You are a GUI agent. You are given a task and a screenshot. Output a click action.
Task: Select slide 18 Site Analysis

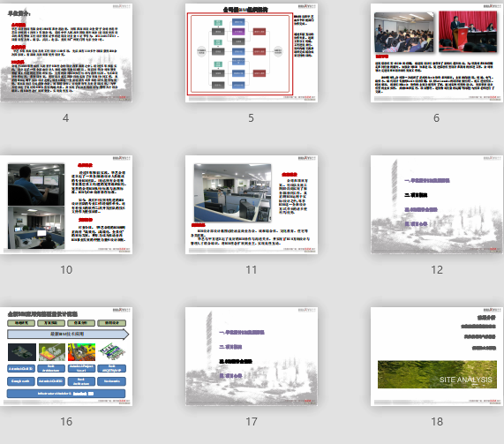[437, 357]
